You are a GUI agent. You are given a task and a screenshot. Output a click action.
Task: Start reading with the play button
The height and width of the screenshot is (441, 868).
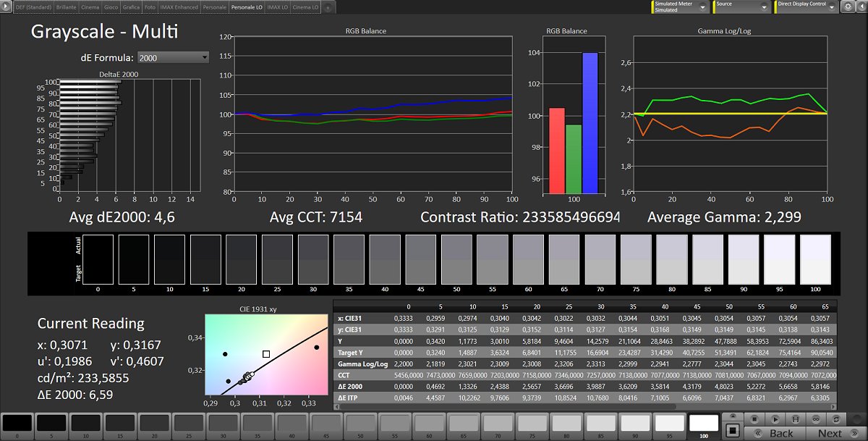[774, 419]
